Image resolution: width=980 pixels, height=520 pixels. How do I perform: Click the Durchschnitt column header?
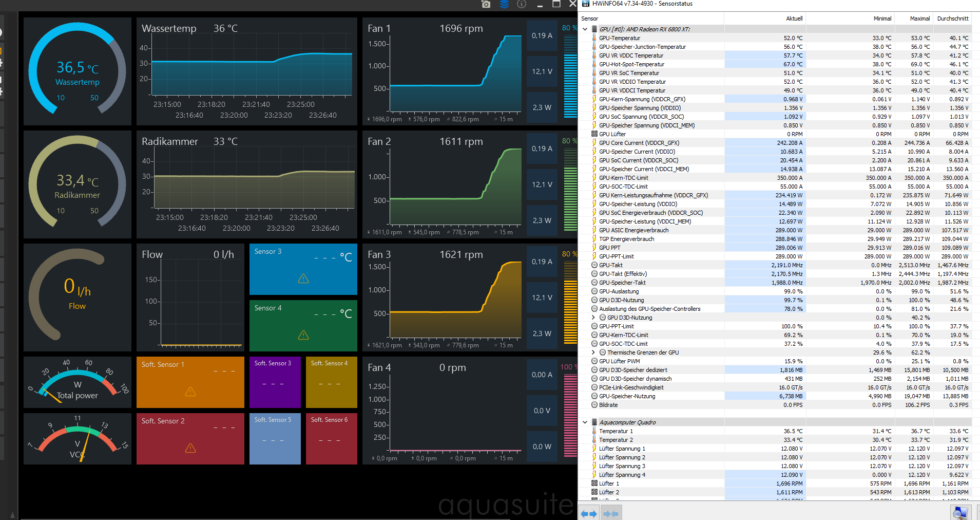pyautogui.click(x=952, y=18)
